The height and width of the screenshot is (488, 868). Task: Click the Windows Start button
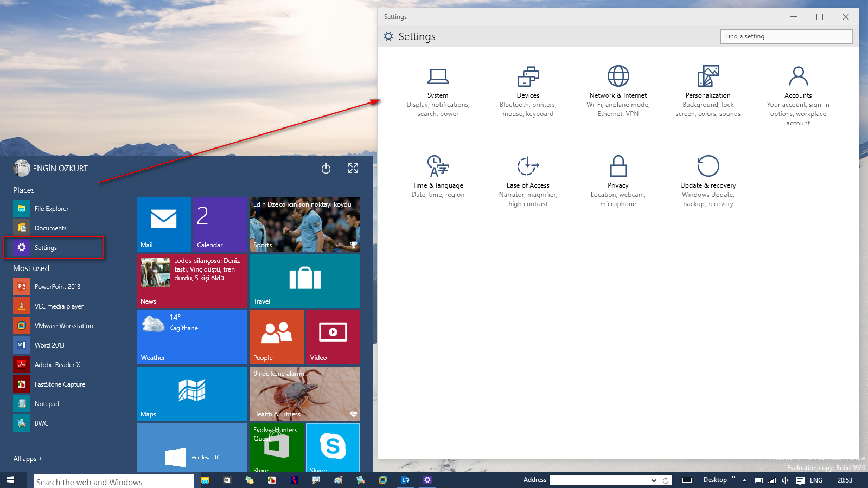click(x=10, y=480)
